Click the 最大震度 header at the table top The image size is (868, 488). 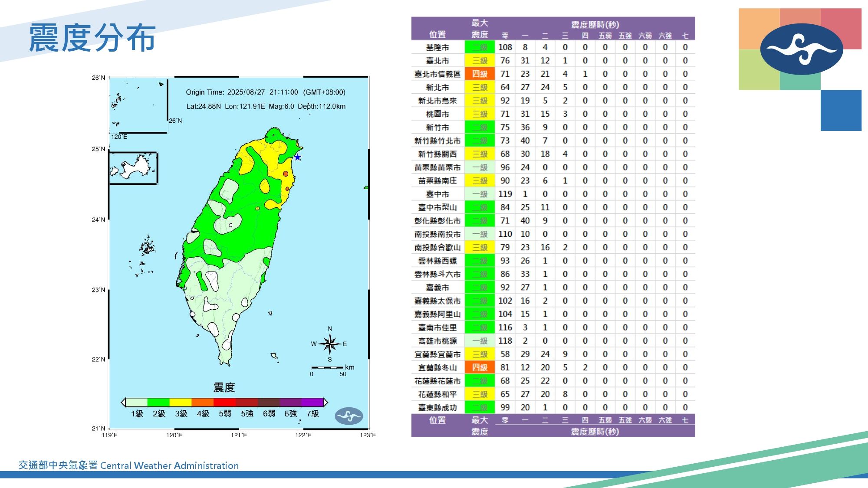click(x=480, y=29)
